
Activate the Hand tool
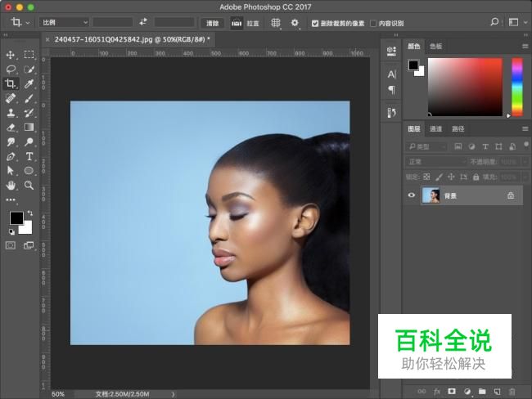click(11, 186)
